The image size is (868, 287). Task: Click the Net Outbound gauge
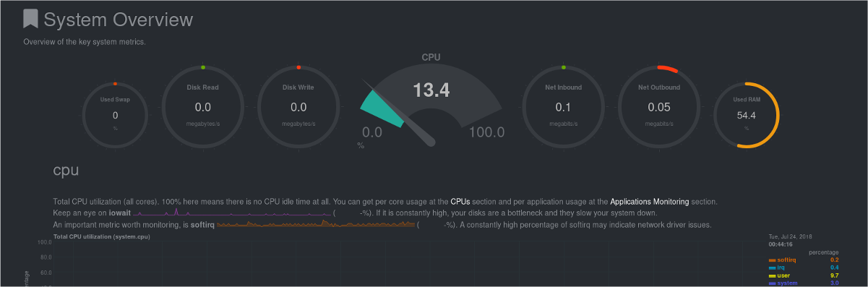658,106
